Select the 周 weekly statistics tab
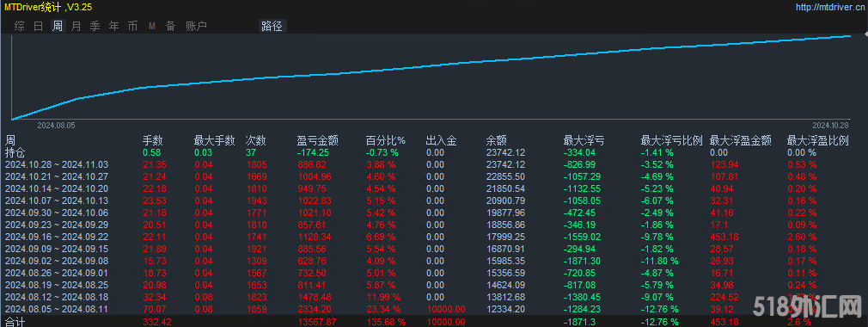Image resolution: width=868 pixels, height=327 pixels. [57, 26]
